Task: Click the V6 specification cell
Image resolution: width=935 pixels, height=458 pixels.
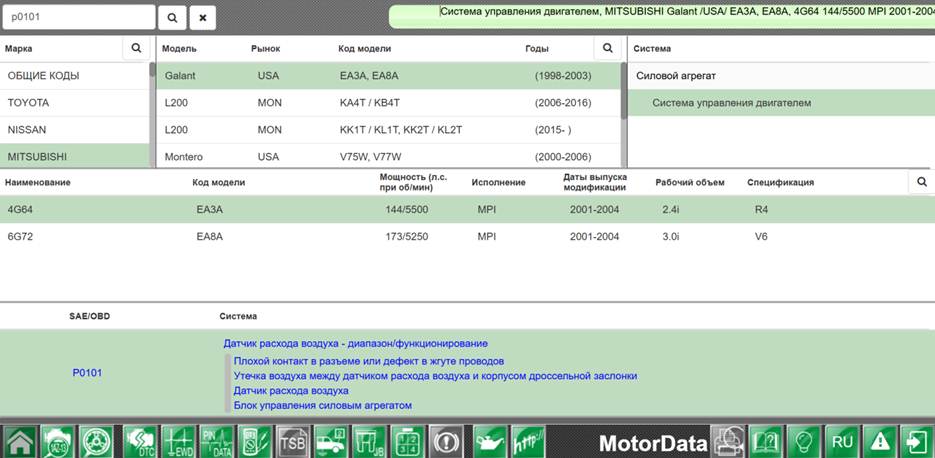Action: [761, 237]
